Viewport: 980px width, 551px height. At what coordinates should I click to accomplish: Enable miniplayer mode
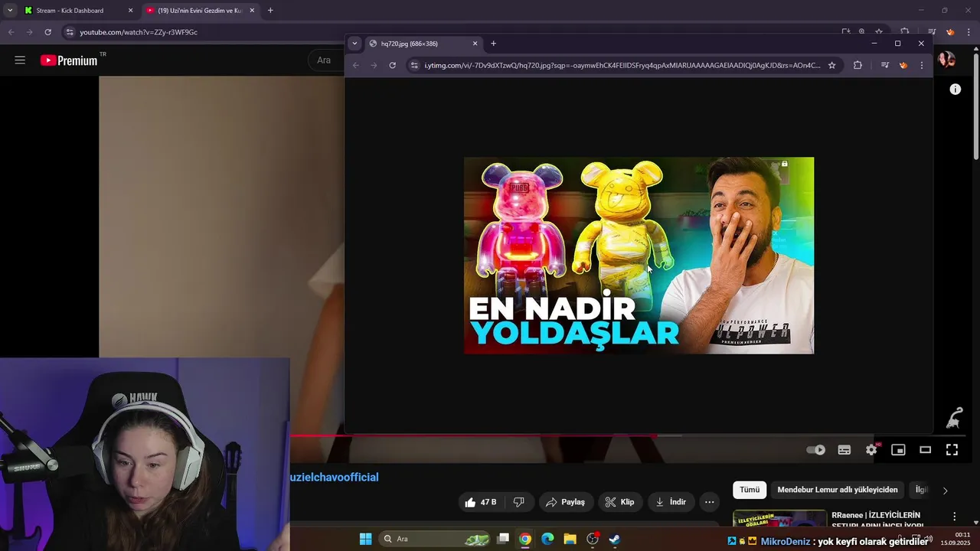pos(898,450)
